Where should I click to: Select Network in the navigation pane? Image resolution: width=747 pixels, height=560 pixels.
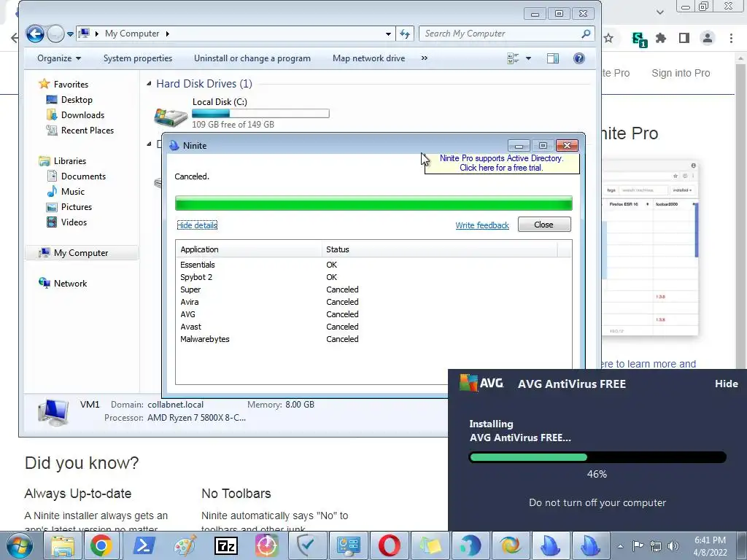63,284
